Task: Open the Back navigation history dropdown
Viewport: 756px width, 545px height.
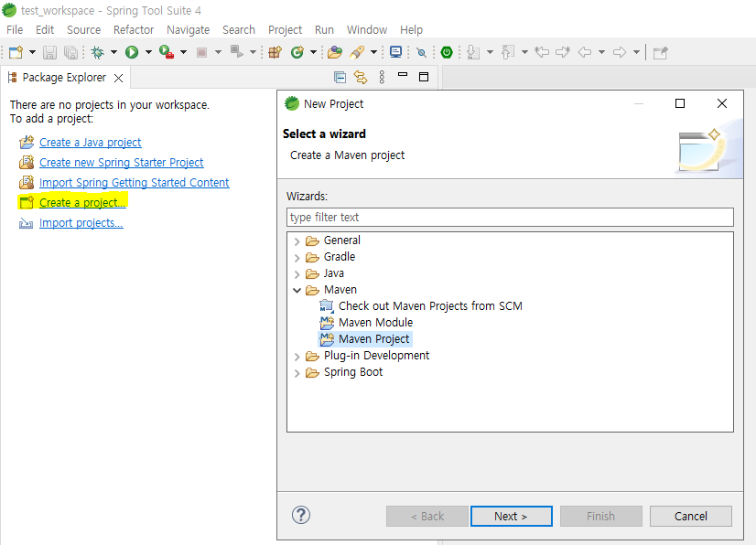Action: pyautogui.click(x=601, y=52)
